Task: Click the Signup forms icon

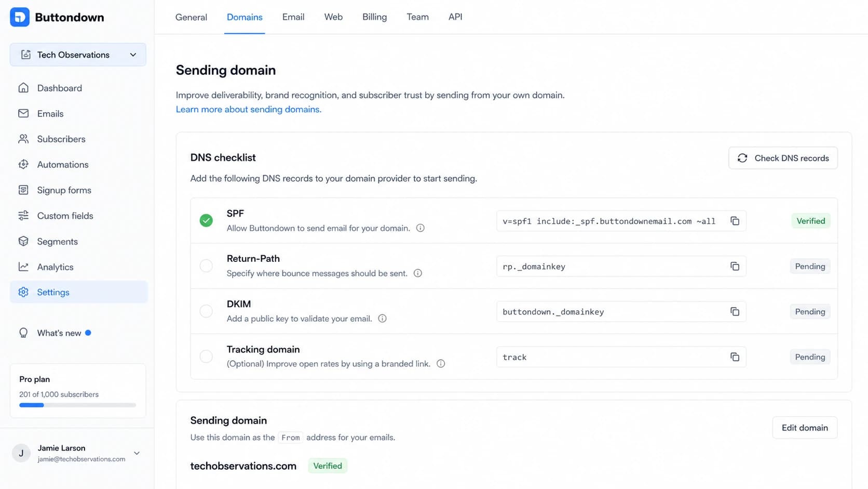Action: [23, 190]
